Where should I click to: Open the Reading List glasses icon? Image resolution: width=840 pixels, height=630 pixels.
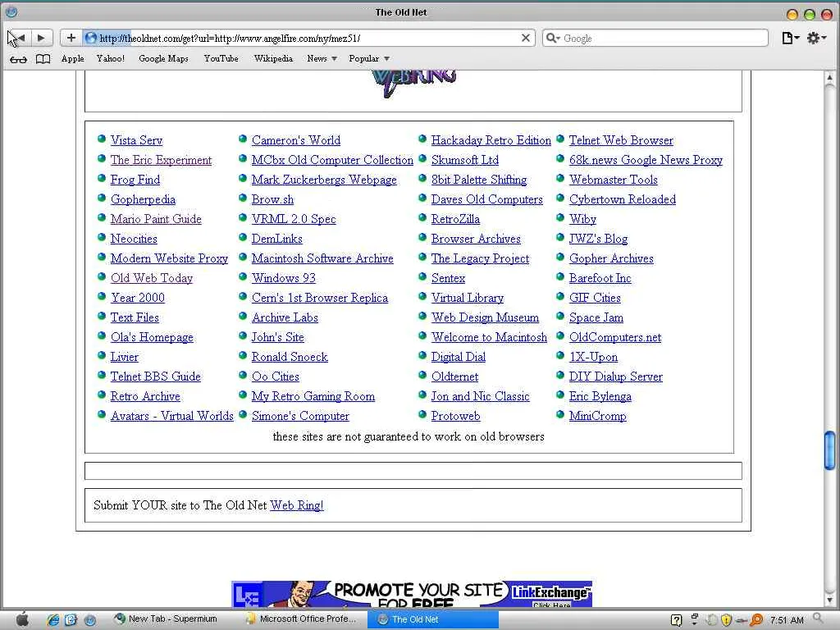point(18,59)
